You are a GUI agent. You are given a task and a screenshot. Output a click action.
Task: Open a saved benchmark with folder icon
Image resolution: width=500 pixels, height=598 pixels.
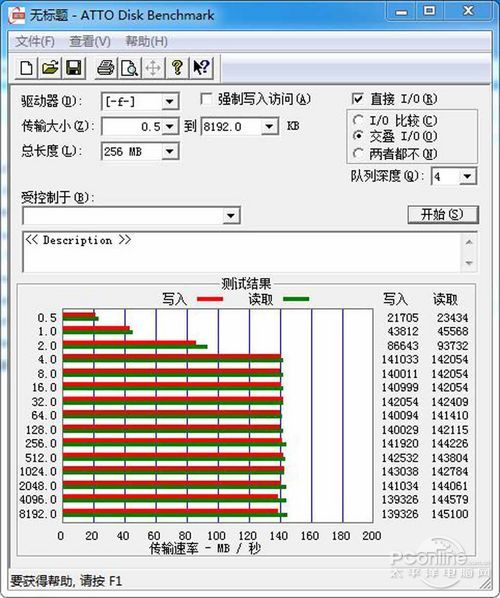[x=50, y=68]
